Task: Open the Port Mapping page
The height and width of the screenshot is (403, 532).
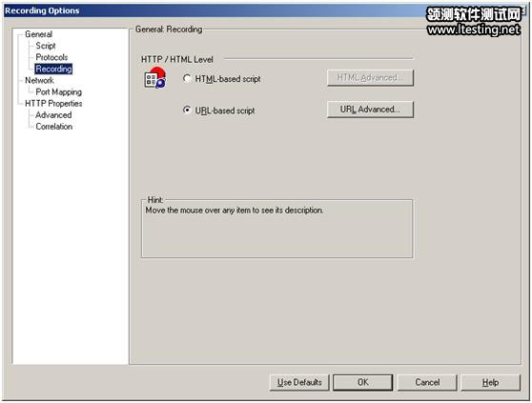Action: point(59,91)
